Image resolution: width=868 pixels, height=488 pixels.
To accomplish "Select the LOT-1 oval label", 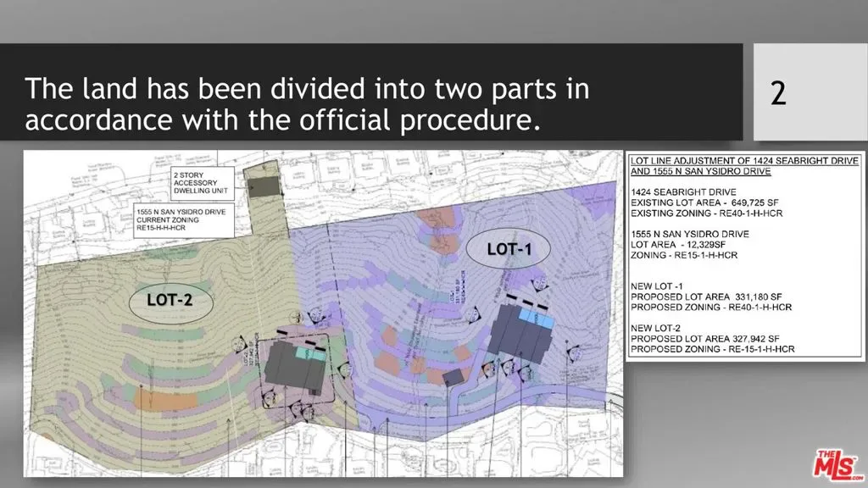I will coord(509,250).
